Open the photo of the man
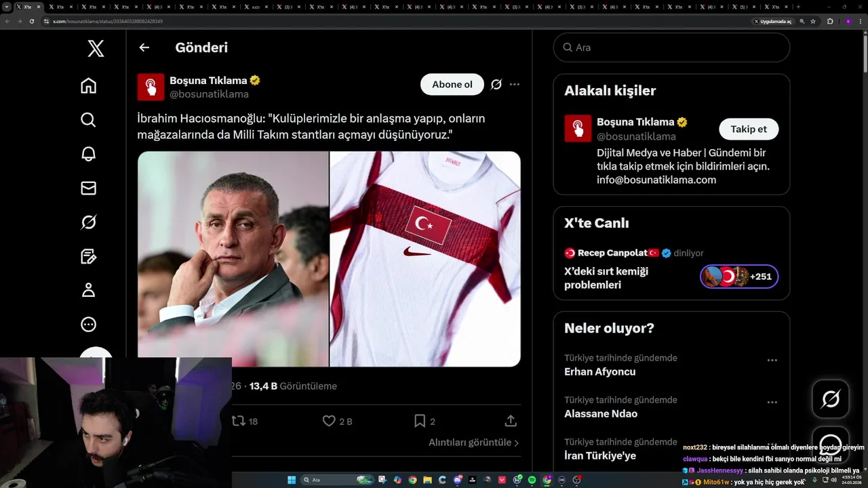 click(x=233, y=259)
